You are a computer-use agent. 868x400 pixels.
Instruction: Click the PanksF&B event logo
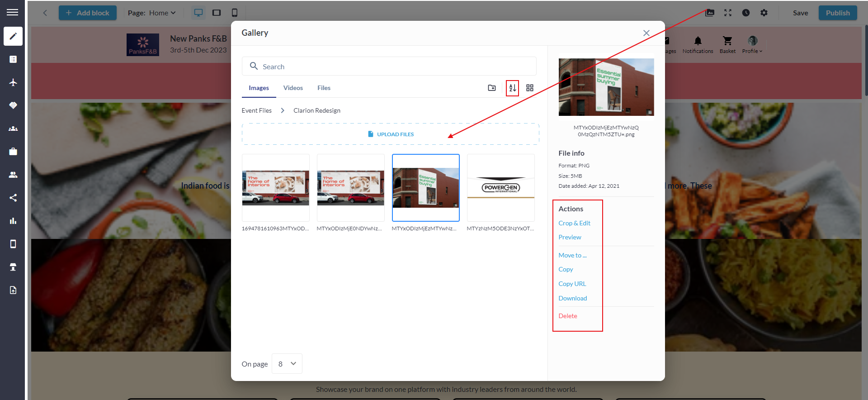pos(143,45)
